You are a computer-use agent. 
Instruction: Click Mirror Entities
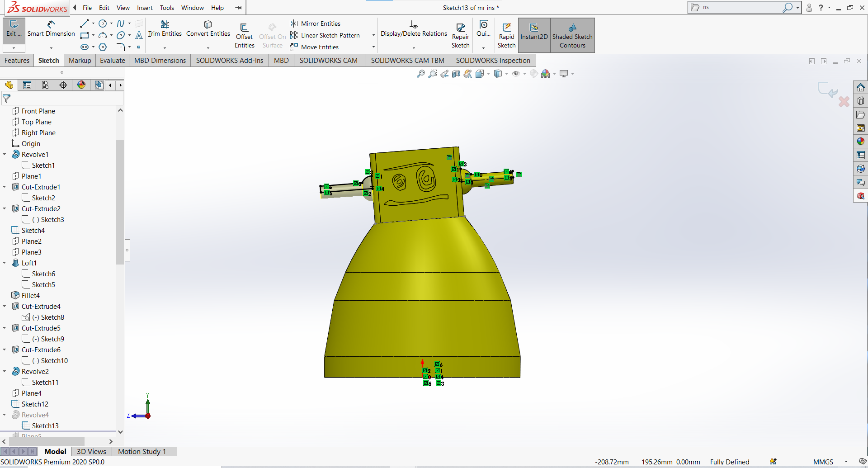[316, 24]
